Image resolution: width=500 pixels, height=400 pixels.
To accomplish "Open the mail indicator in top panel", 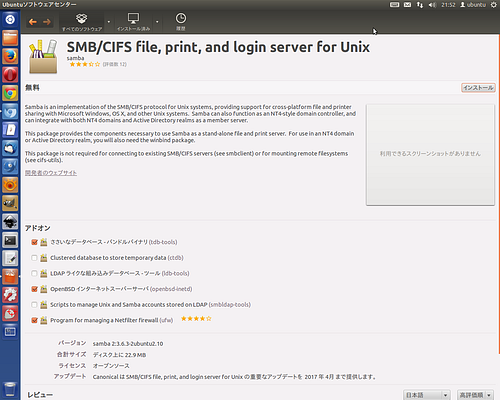I will pyautogui.click(x=407, y=5).
